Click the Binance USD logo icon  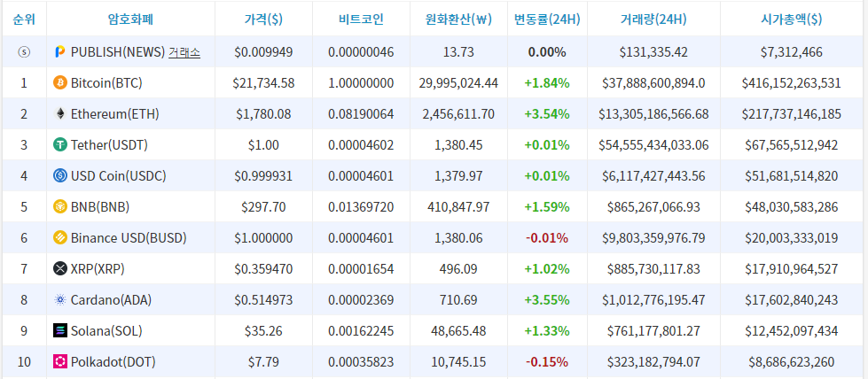click(59, 238)
